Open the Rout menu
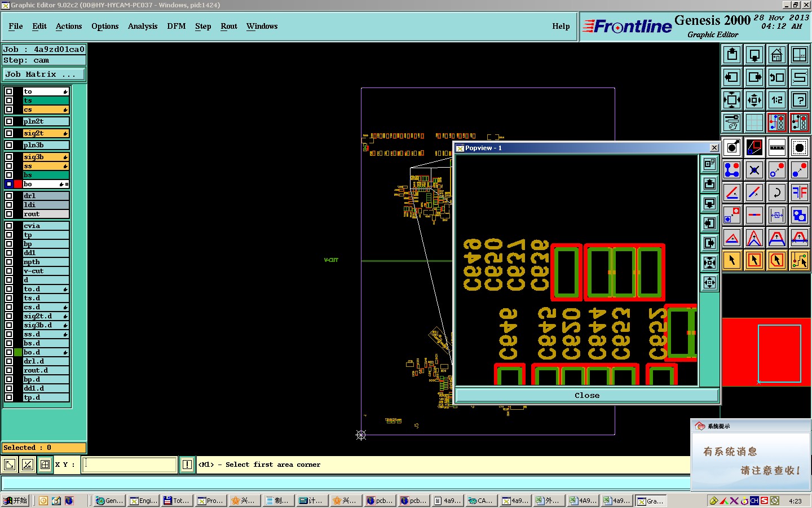812x508 pixels. [229, 26]
